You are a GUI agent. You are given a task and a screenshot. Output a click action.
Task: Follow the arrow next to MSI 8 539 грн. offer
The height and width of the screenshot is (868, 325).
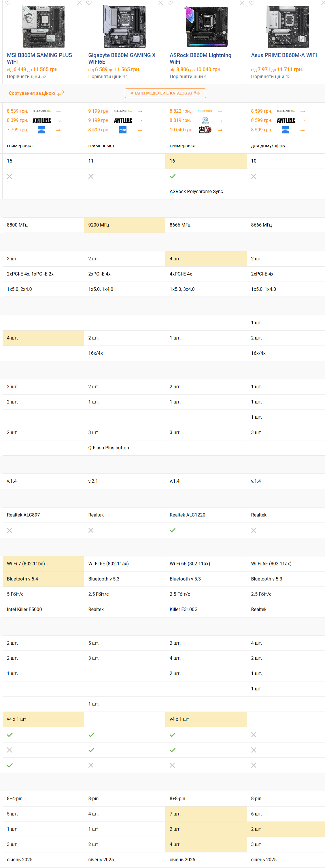point(58,111)
